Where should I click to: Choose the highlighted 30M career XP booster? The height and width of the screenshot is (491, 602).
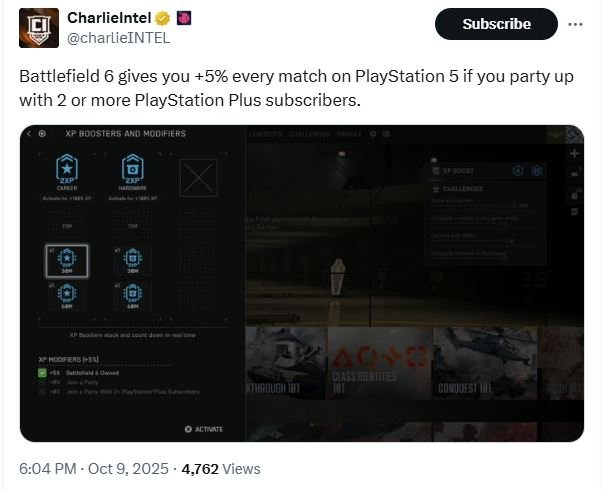(x=68, y=260)
